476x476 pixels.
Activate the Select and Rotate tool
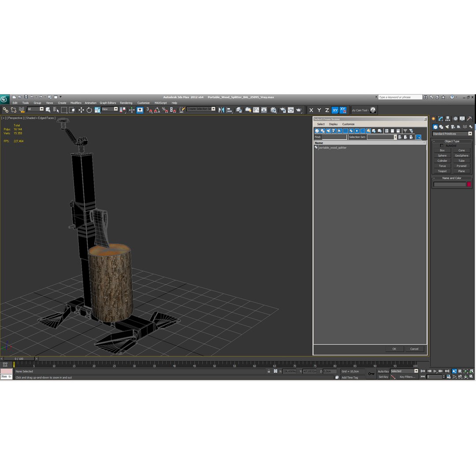click(89, 110)
